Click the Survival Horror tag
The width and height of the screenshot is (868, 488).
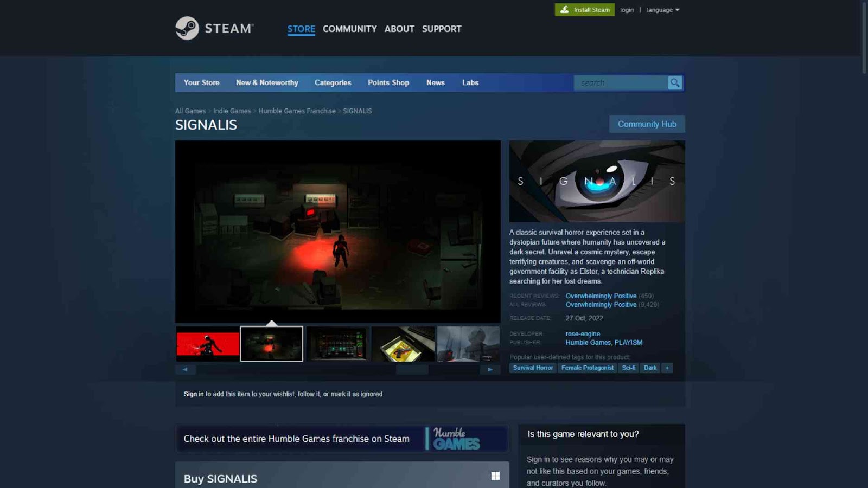tap(533, 368)
